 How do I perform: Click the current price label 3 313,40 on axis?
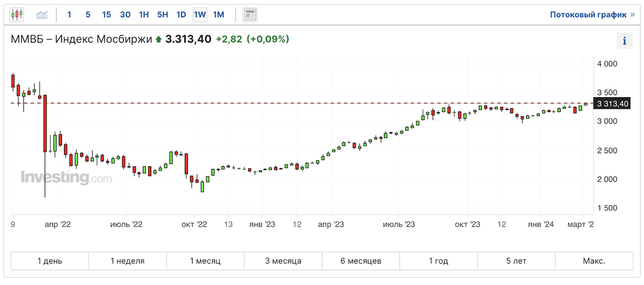coord(613,104)
